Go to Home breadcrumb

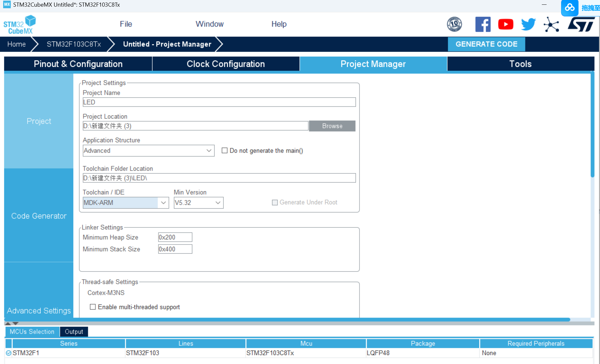(x=16, y=44)
